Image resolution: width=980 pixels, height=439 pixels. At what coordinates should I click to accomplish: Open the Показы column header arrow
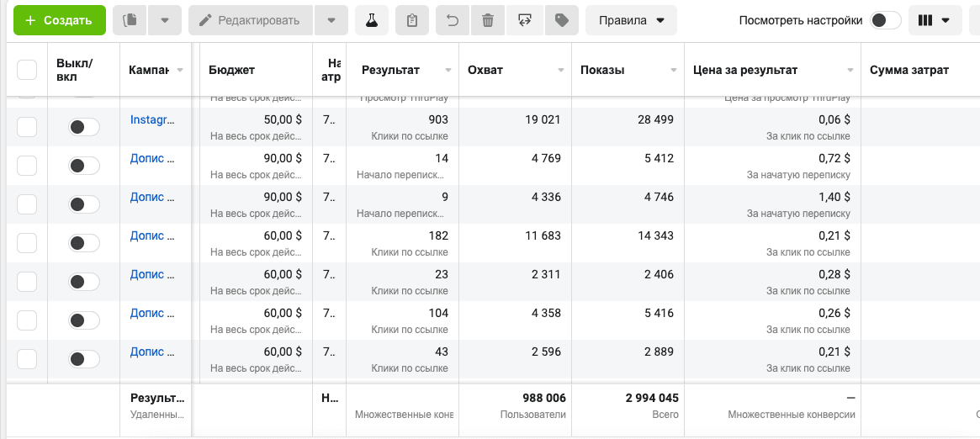674,71
